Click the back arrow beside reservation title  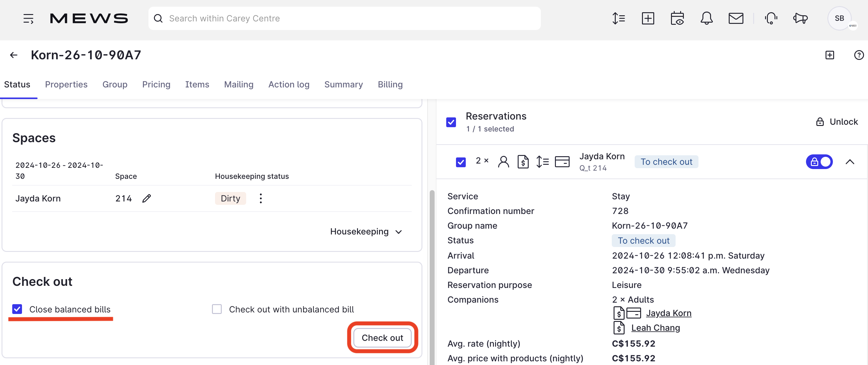(13, 55)
